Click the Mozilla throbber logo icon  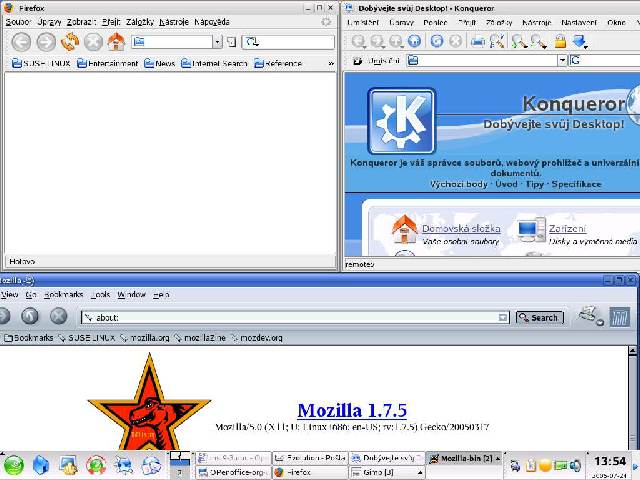(x=620, y=316)
